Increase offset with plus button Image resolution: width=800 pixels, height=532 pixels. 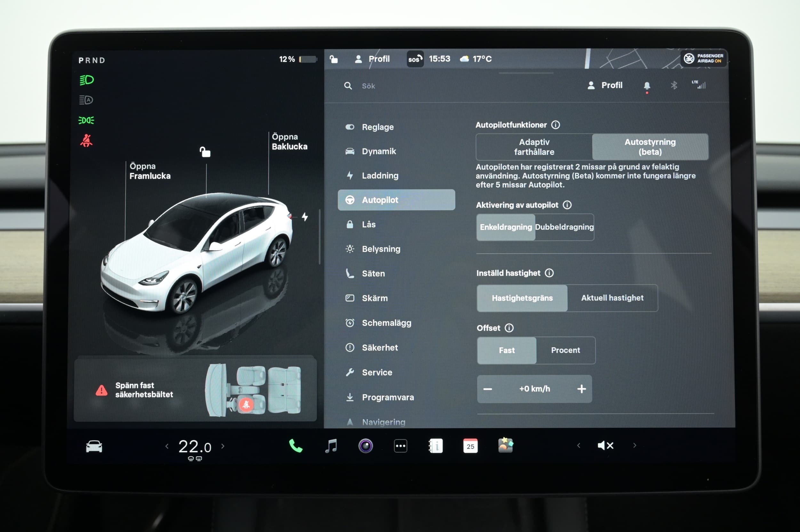click(581, 389)
